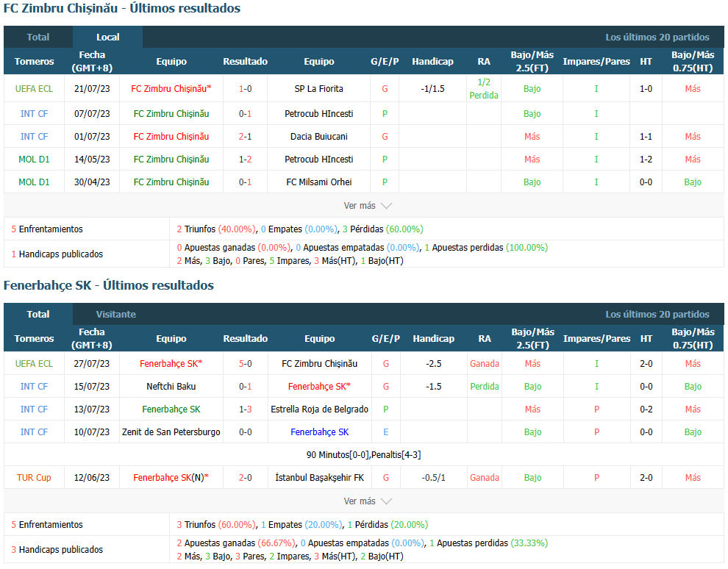Open FC Milsami Orhei team link
The width and height of the screenshot is (728, 569).
click(x=319, y=182)
